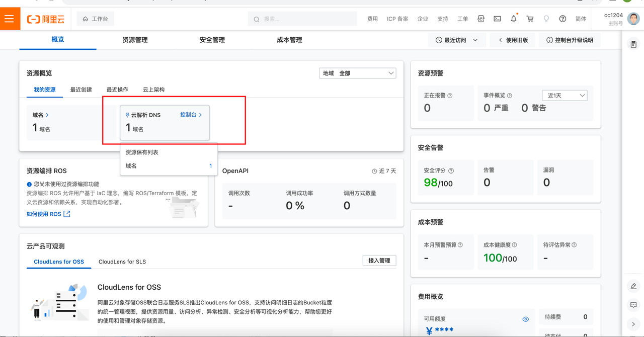Open the edit feedback pencil icon
Viewport: 644px width, 337px height.
(x=633, y=286)
